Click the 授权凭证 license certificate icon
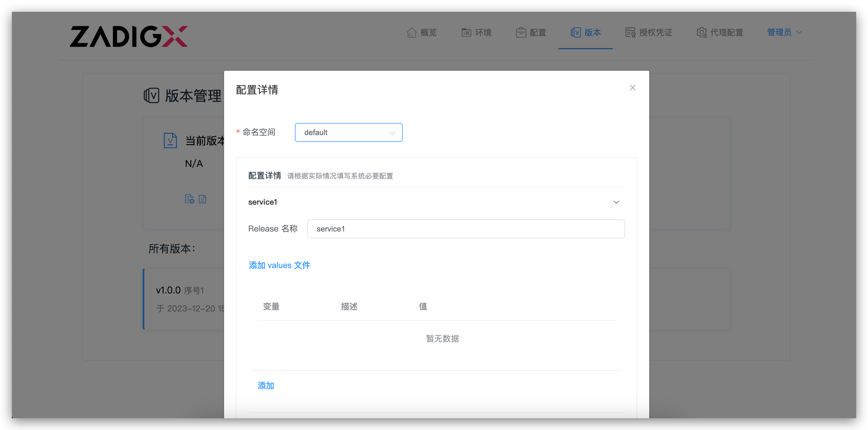 click(x=630, y=33)
